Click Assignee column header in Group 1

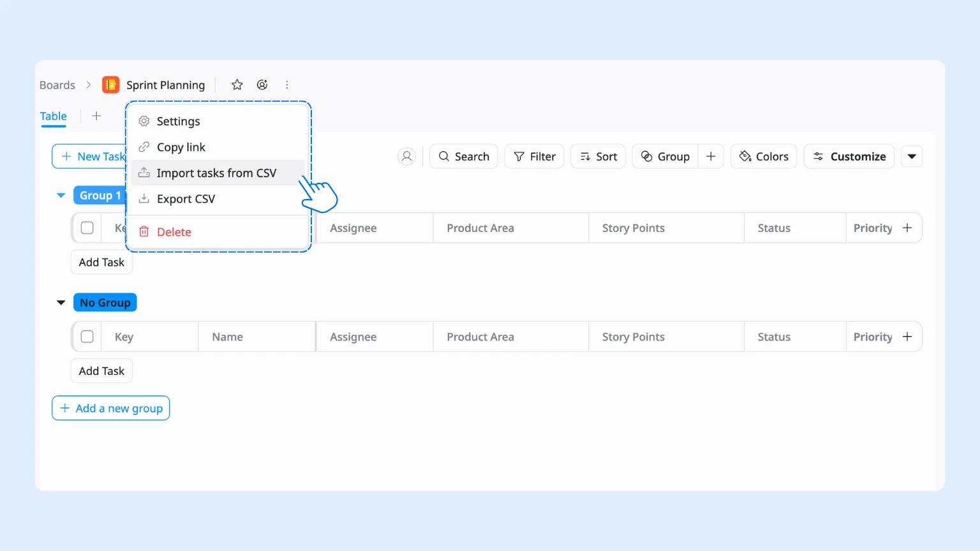tap(375, 228)
